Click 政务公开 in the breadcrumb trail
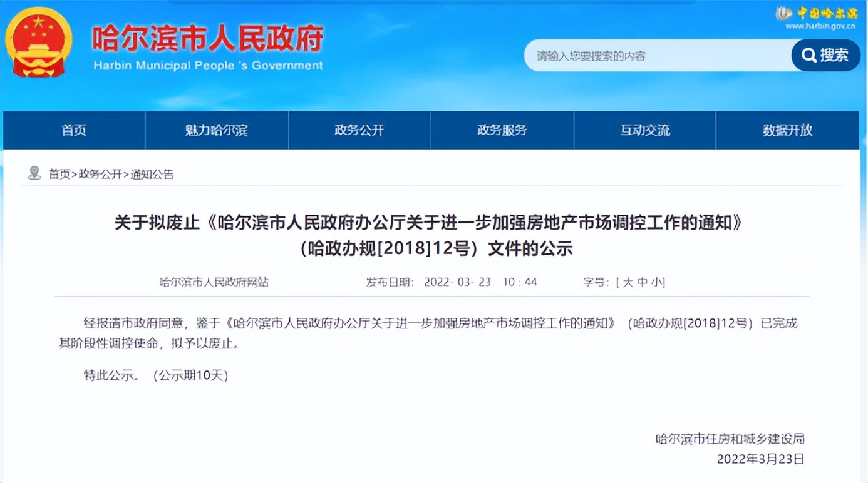This screenshot has height=483, width=868. 100,175
